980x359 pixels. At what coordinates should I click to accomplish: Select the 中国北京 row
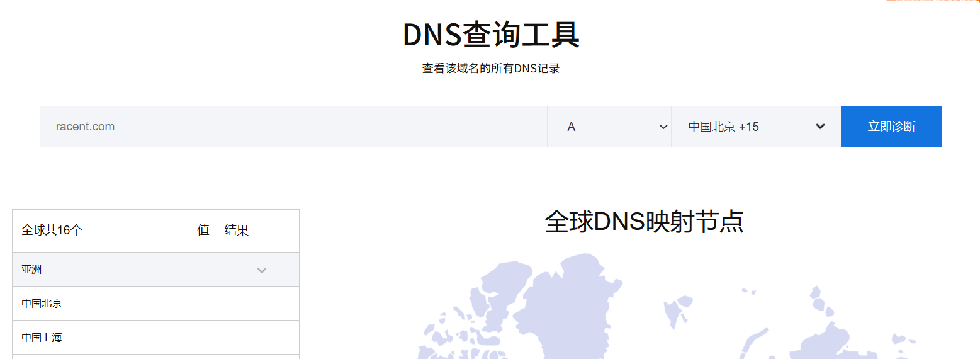coord(155,304)
